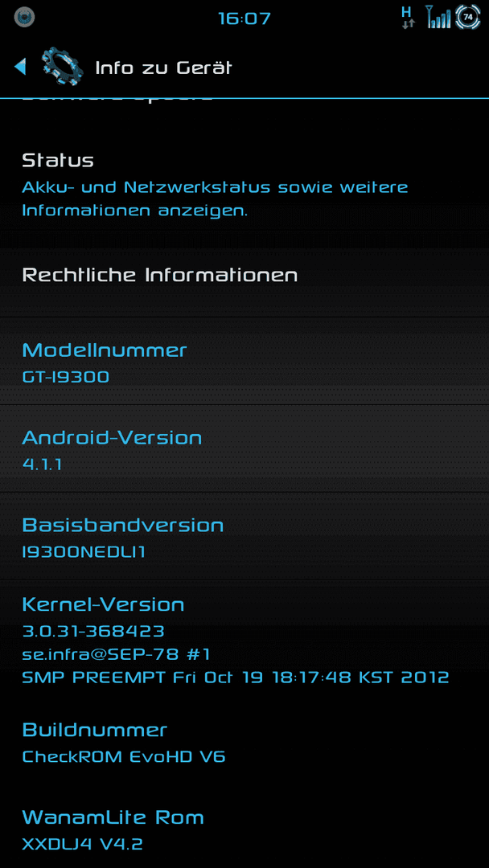Tap the Android-Version 4.1.1 entry
Screen dimensions: 489x868
(244, 449)
